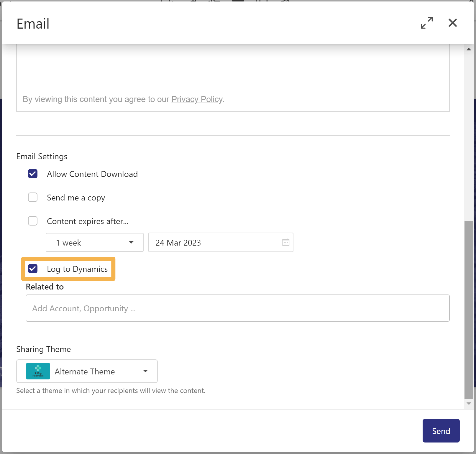
Task: Click the caret arrow beside 1 week
Action: 131,242
